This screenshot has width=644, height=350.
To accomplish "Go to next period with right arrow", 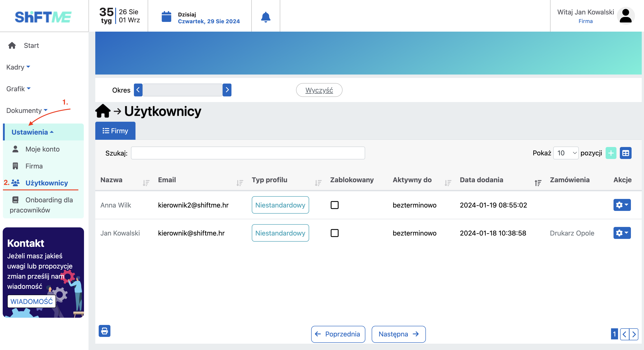I will 227,90.
